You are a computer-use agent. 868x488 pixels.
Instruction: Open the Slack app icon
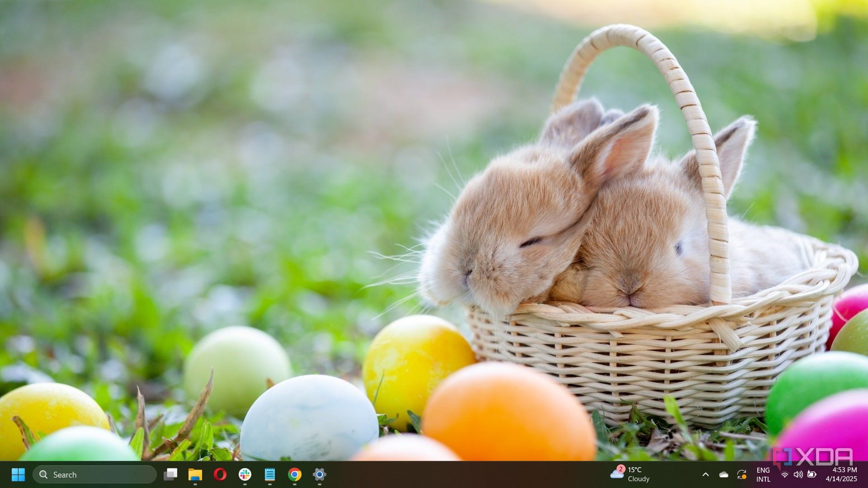245,474
